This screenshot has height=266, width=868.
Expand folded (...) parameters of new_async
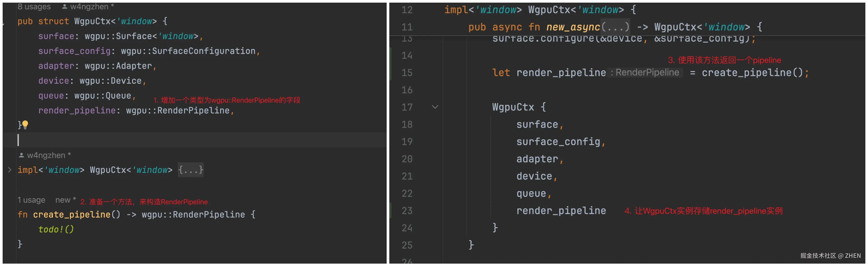click(615, 27)
